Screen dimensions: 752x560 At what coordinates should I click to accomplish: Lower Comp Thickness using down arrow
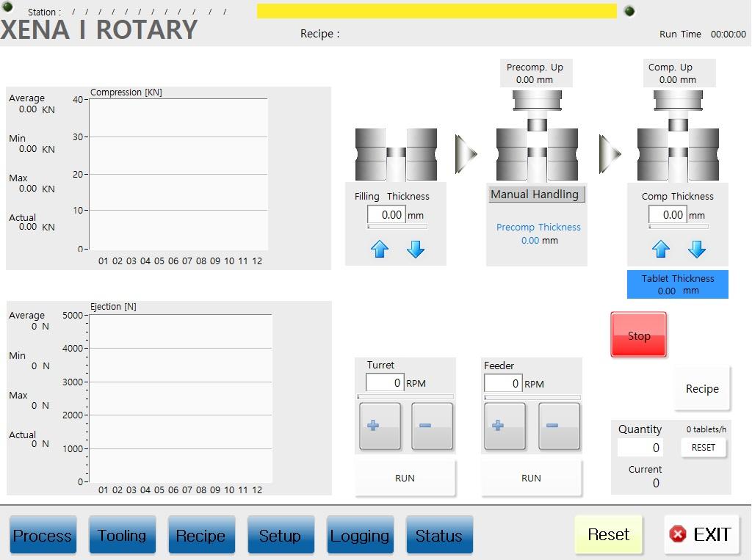click(x=696, y=249)
